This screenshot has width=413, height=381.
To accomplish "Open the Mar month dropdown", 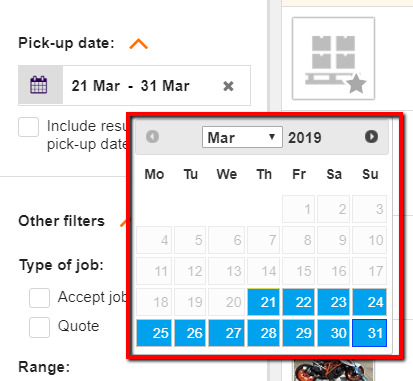I will [242, 137].
